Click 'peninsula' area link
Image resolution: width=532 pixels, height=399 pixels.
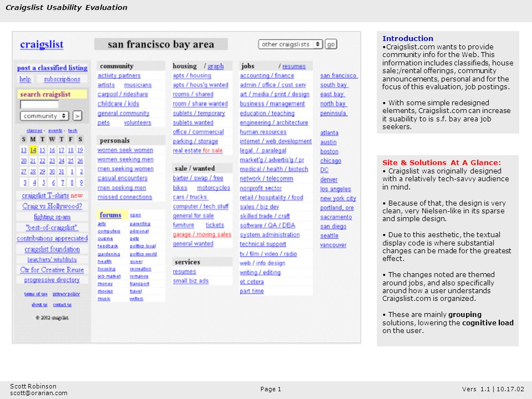333,113
